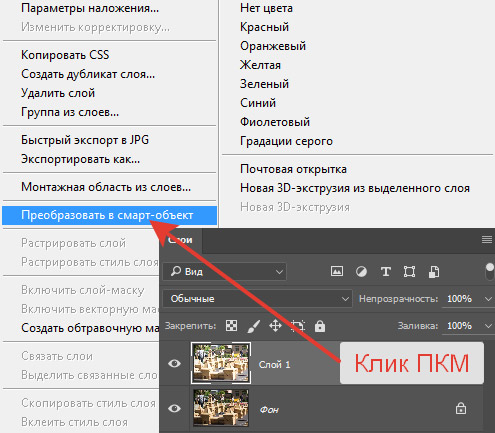
Task: Choose Красный color label option
Action: (264, 27)
